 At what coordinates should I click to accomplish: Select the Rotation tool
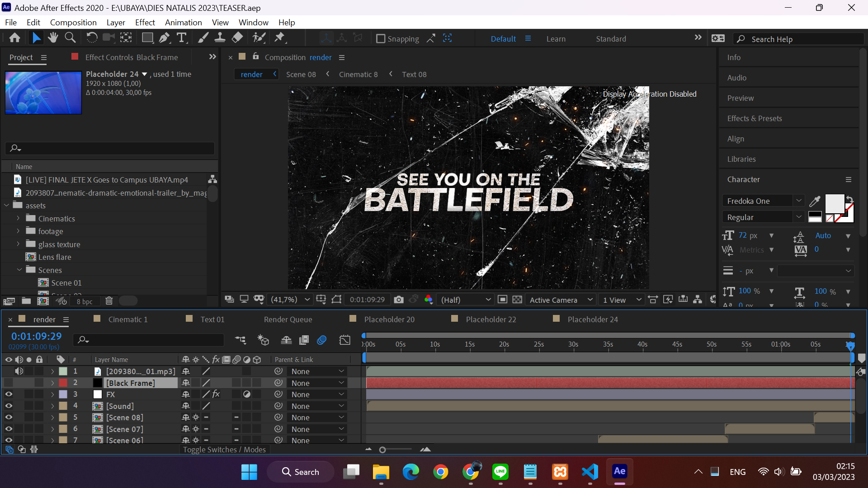[x=91, y=38]
